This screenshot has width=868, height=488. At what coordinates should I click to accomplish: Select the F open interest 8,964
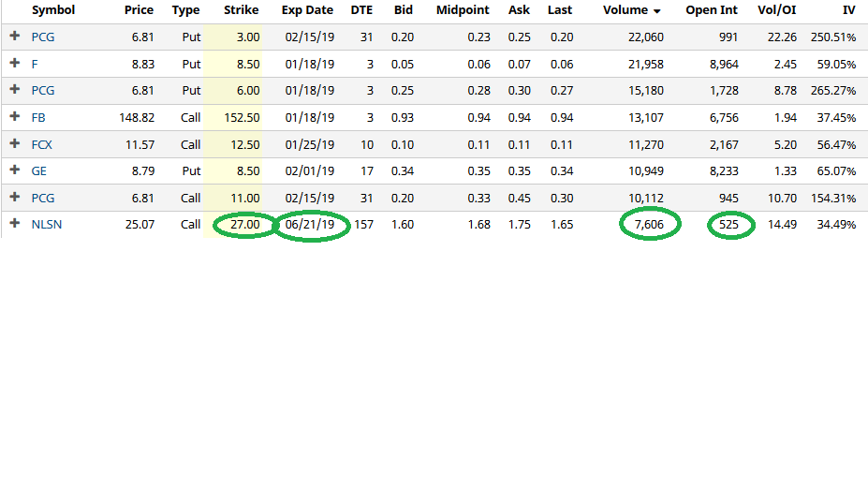[724, 65]
